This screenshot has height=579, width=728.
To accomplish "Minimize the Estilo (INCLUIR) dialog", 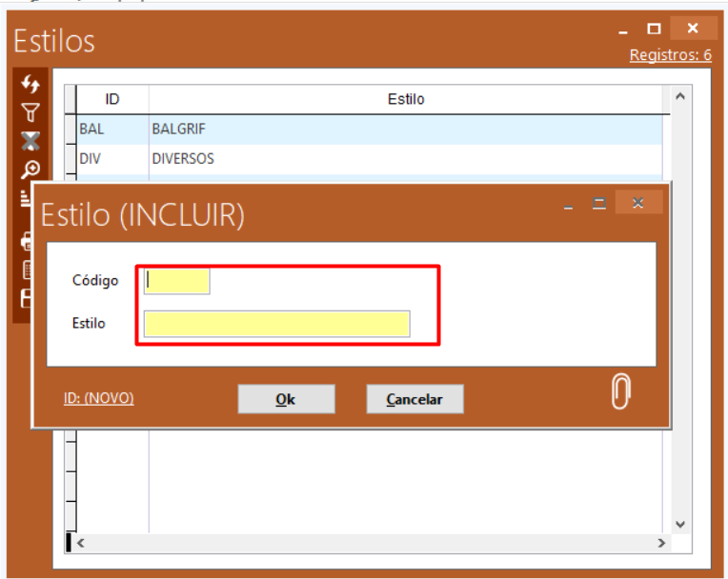I will (569, 204).
